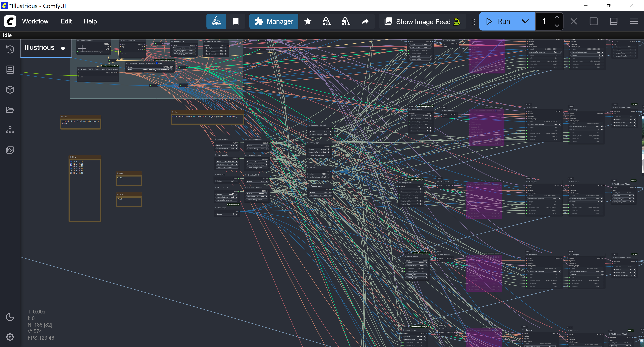Image resolution: width=644 pixels, height=347 pixels.
Task: Collapse the Main denoise node dot
Action: pos(216,139)
